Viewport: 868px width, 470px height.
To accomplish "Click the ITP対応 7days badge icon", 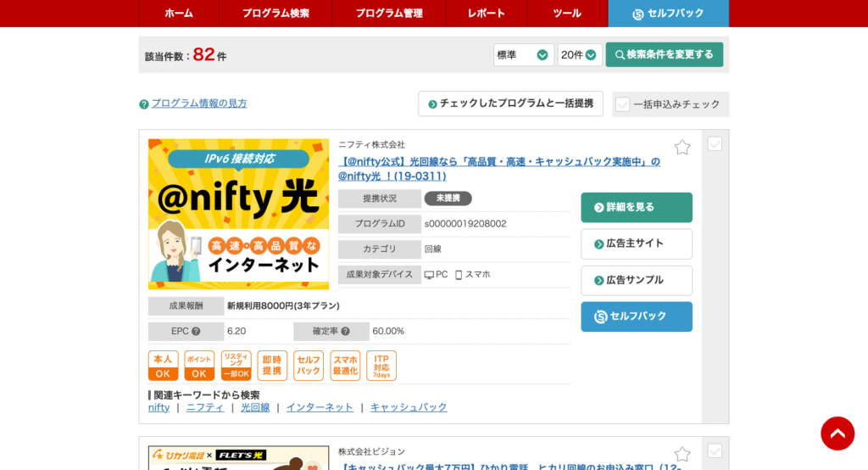I will [x=381, y=366].
